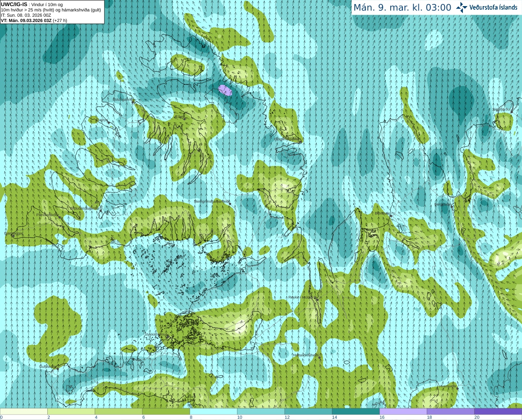This screenshot has height=420, width=522.
Task: Click the 0–2 m/s pale yellow legend swatch
Action: [24, 411]
